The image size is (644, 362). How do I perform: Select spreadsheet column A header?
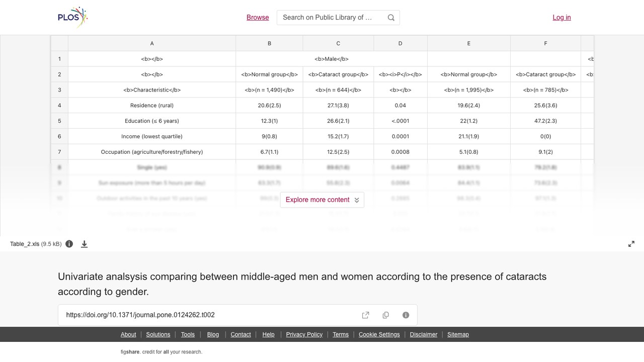point(152,43)
